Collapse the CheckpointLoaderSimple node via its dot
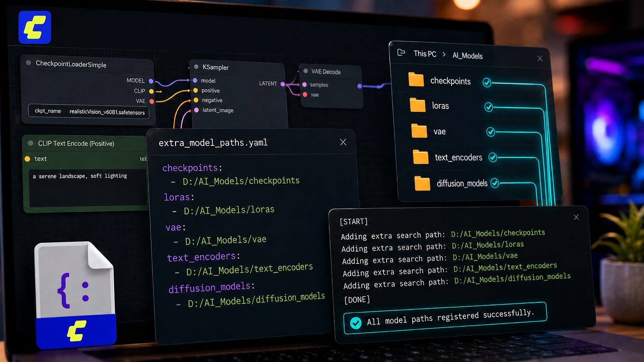 [x=29, y=63]
